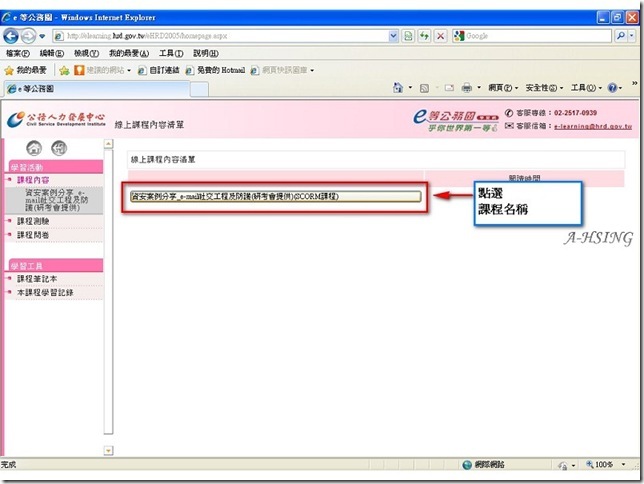Image resolution: width=644 pixels, height=484 pixels.
Task: Open the 自訂連結 favorites link
Action: 159,70
